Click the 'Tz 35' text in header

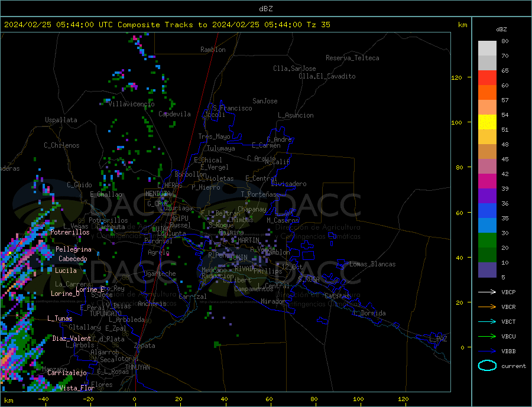pos(318,25)
